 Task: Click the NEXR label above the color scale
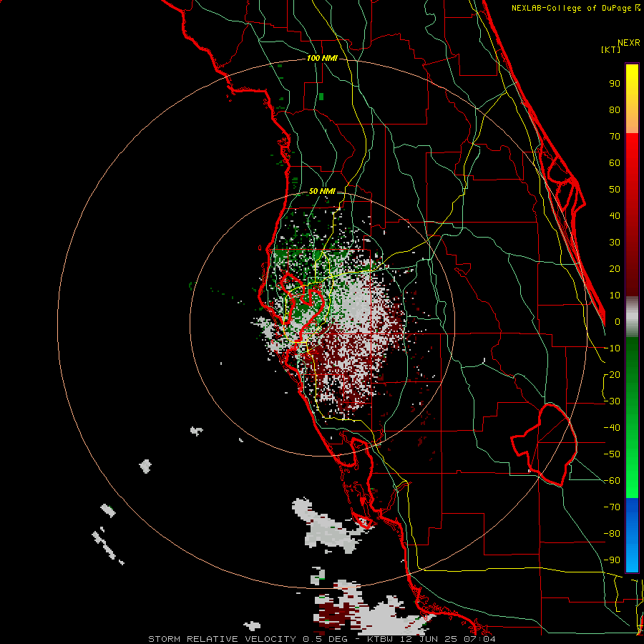pyautogui.click(x=629, y=43)
